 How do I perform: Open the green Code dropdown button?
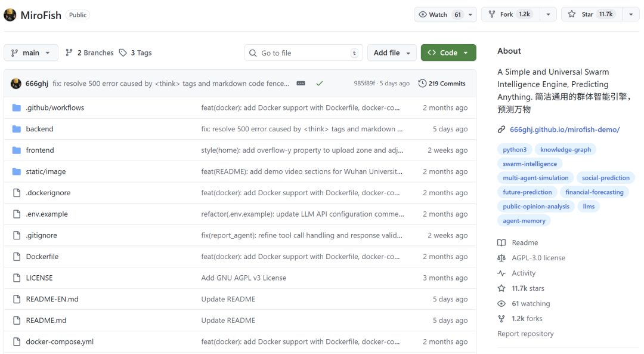[x=448, y=53]
